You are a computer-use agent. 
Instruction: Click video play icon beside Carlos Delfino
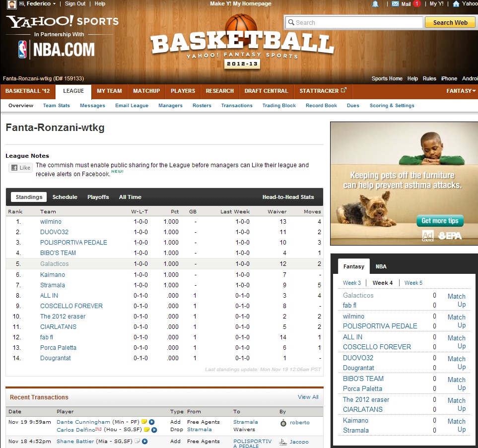(x=154, y=430)
